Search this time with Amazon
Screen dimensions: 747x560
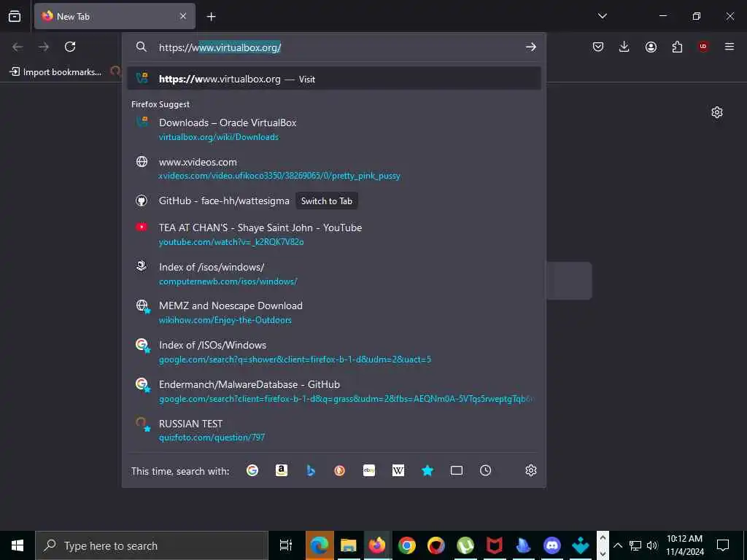coord(282,470)
